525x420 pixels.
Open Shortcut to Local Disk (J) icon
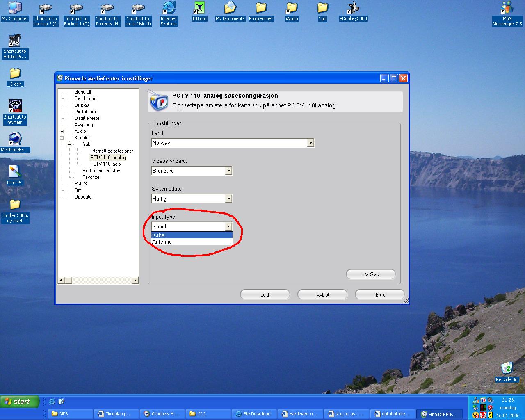pyautogui.click(x=138, y=14)
